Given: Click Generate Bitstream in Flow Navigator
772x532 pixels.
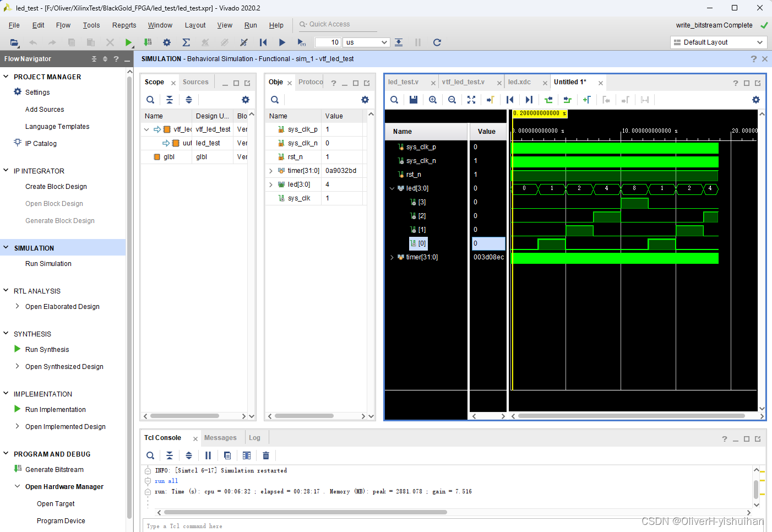Looking at the screenshot, I should coord(55,470).
